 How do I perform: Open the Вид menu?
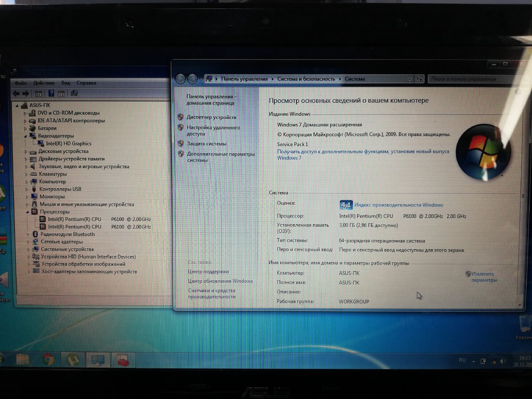coord(66,83)
